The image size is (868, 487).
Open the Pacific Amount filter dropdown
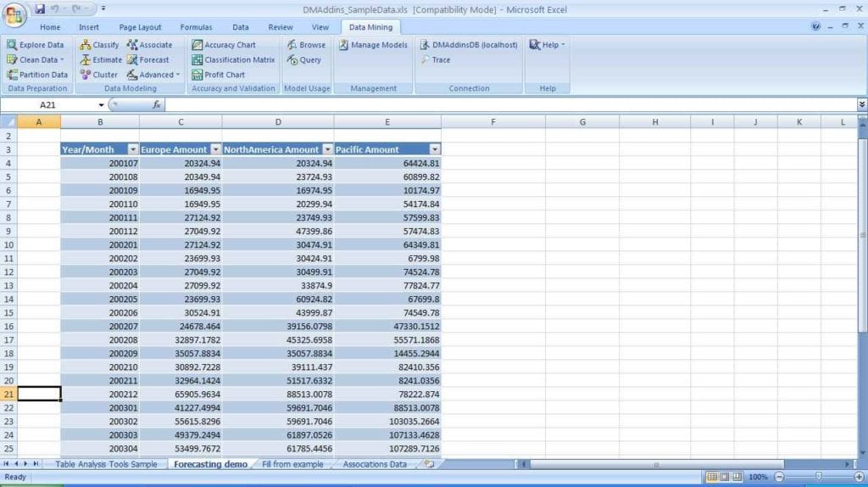point(435,149)
